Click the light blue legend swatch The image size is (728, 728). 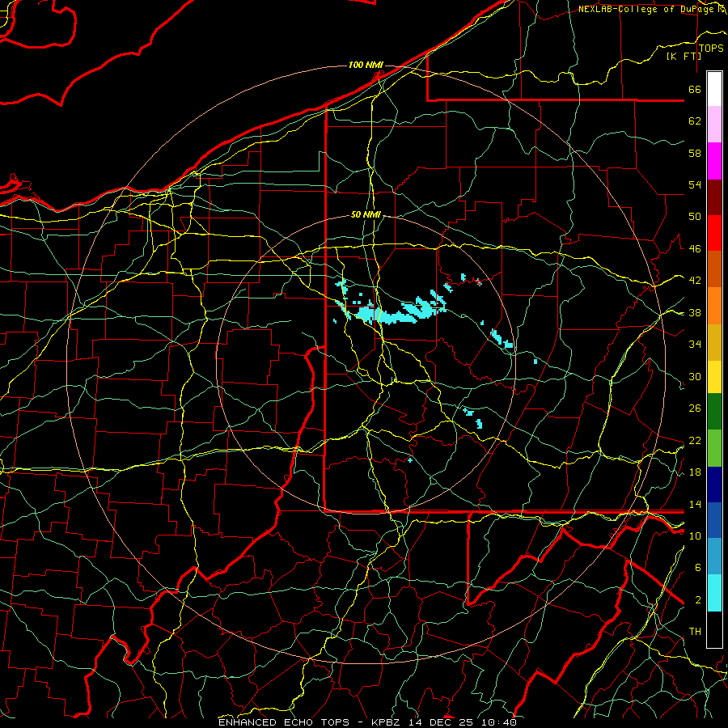(714, 557)
